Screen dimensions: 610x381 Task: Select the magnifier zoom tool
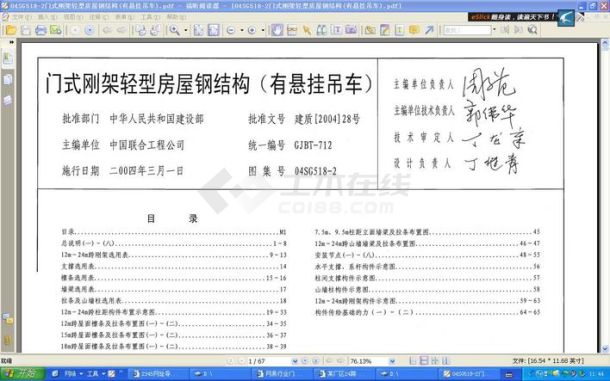[174, 30]
